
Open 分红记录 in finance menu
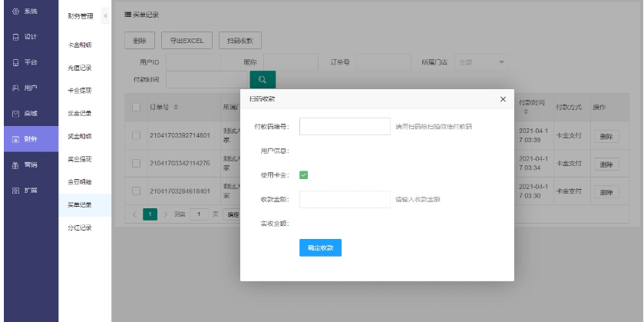(x=79, y=227)
